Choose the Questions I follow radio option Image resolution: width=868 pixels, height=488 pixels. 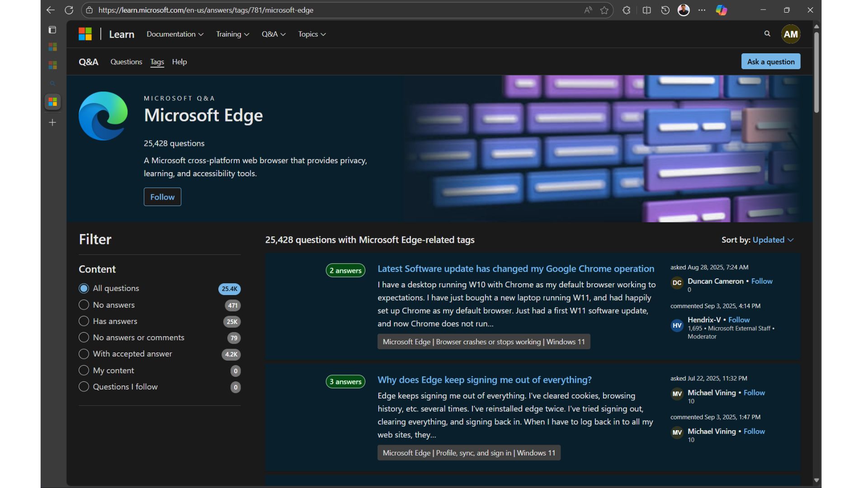coord(84,387)
